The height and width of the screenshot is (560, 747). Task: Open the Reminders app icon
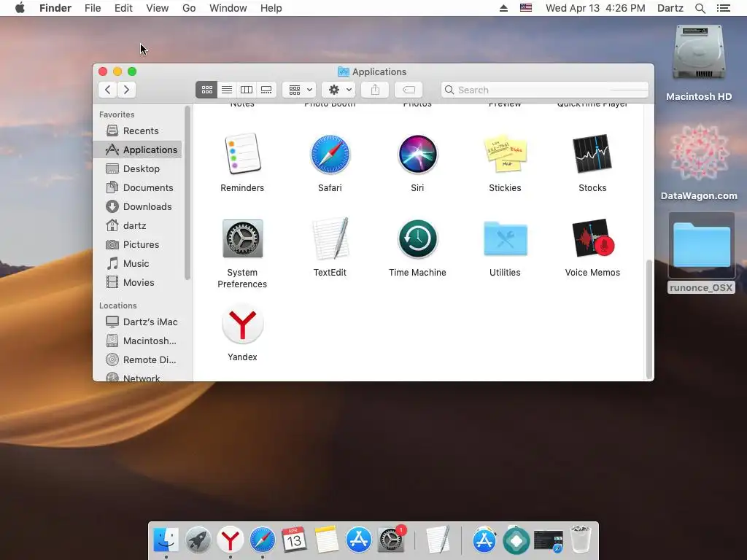click(x=242, y=153)
